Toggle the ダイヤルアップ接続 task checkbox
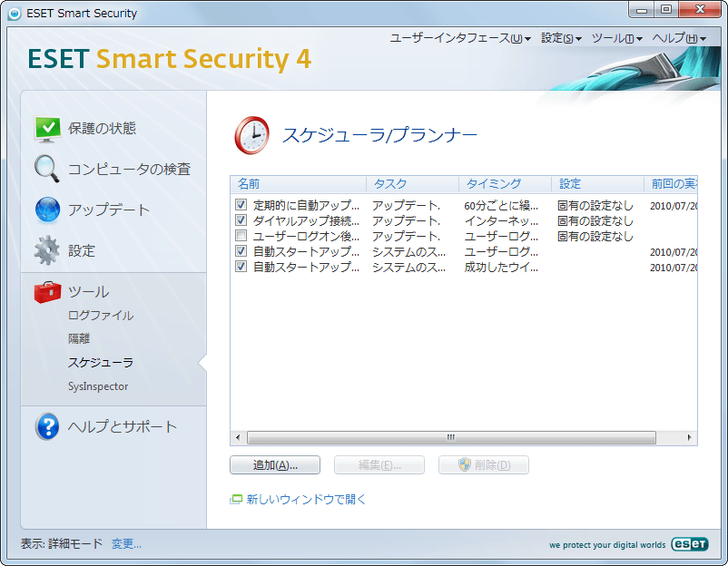The image size is (728, 566). [241, 220]
